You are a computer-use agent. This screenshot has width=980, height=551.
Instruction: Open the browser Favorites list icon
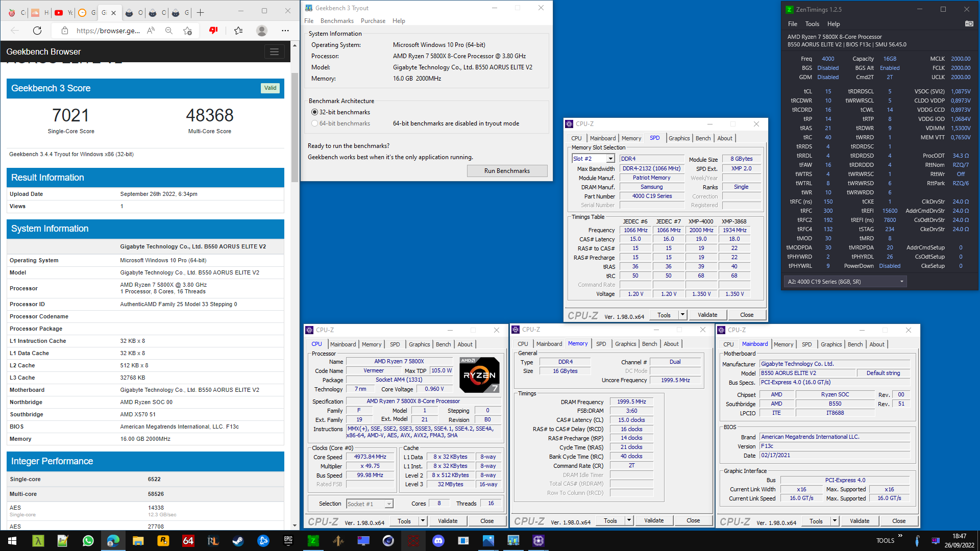point(238,31)
